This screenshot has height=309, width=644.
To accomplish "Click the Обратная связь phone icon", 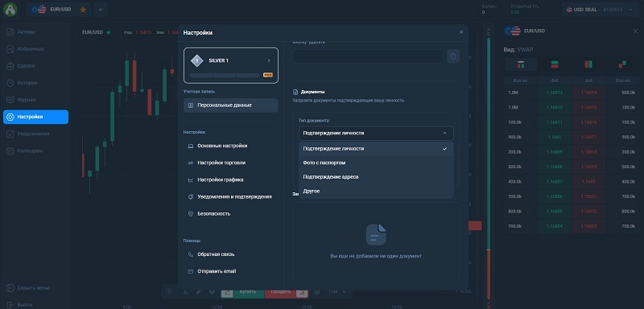I will tap(191, 254).
